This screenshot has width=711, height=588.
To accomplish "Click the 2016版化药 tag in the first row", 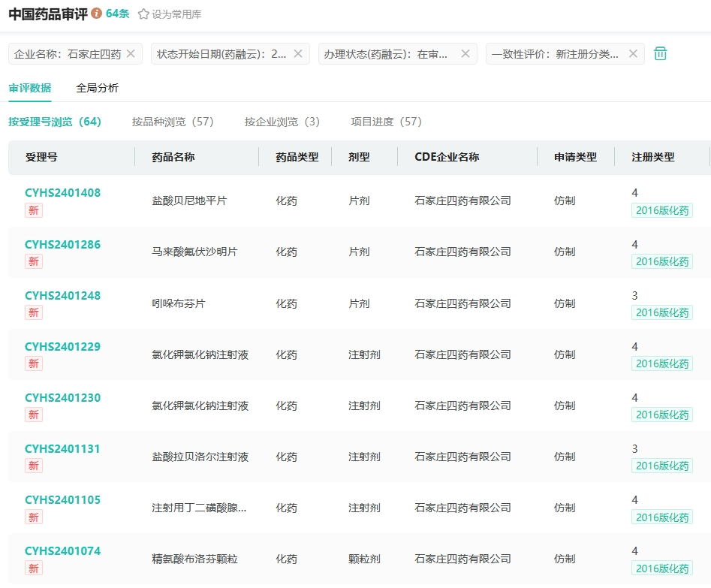I will [x=661, y=210].
